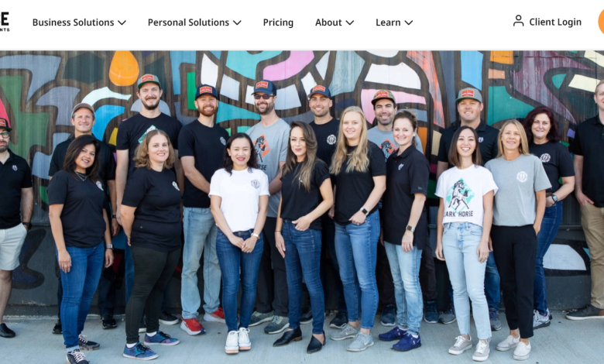Click the partially visible site logo

[5, 22]
